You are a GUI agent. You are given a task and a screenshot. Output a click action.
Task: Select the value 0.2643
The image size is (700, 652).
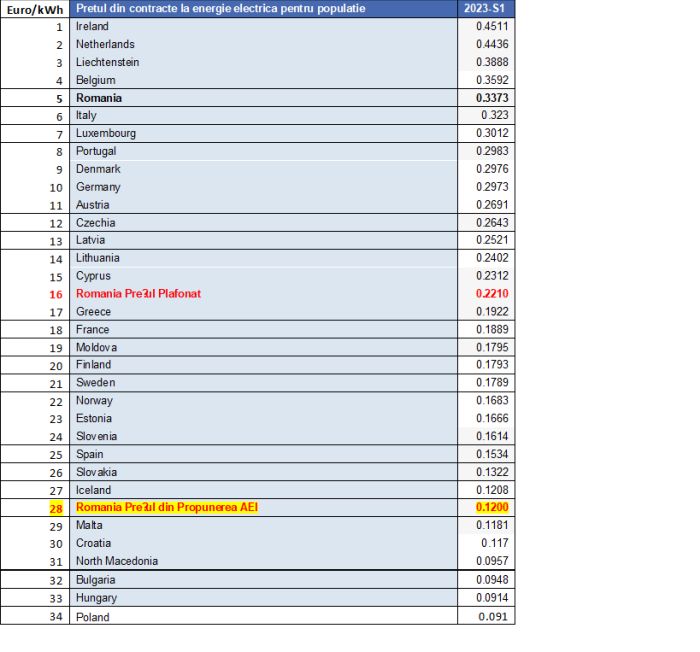pos(492,222)
